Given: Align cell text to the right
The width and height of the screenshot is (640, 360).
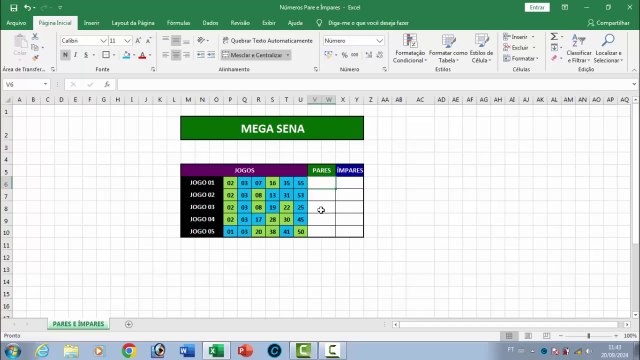Looking at the screenshot, I should point(186,55).
